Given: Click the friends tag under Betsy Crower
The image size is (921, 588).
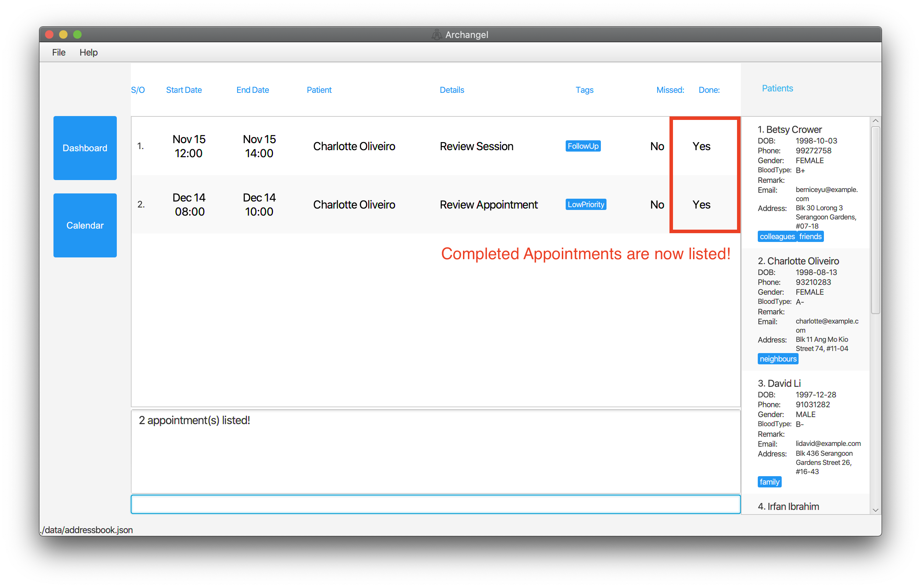Looking at the screenshot, I should (810, 237).
